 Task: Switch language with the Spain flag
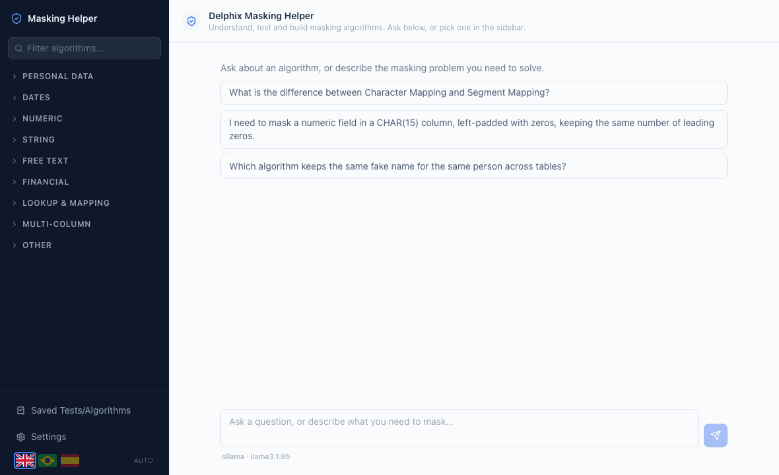70,461
